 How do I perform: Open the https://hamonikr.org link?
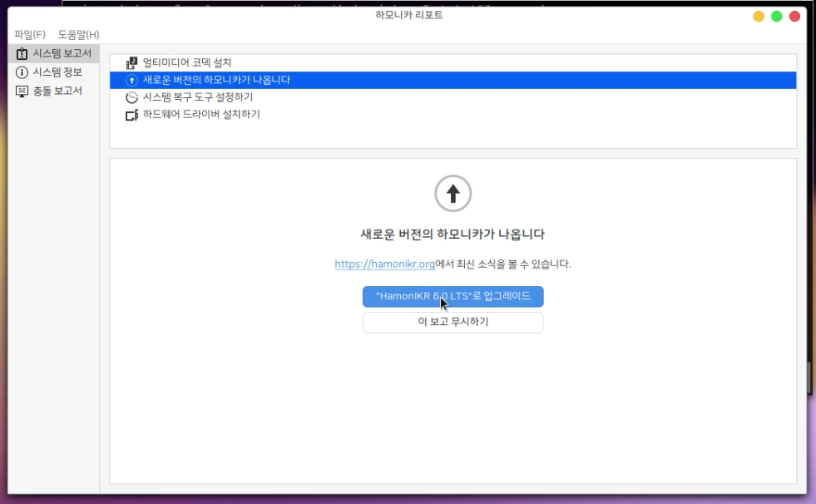[384, 264]
